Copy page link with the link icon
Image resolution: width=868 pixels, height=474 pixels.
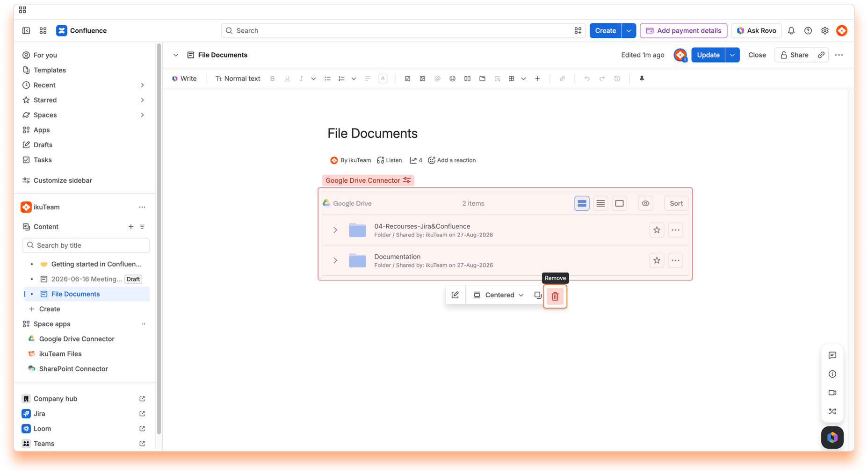point(821,55)
